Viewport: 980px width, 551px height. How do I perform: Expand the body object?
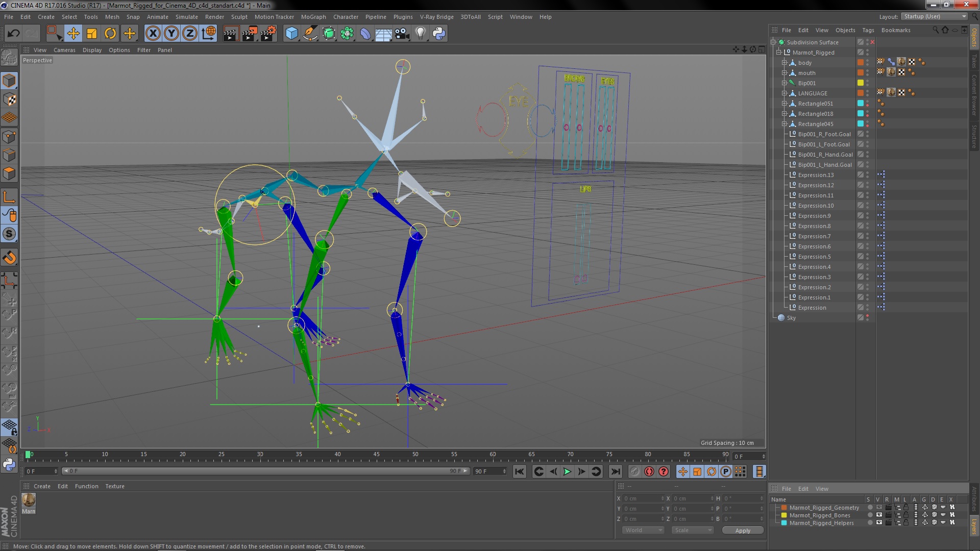point(785,63)
